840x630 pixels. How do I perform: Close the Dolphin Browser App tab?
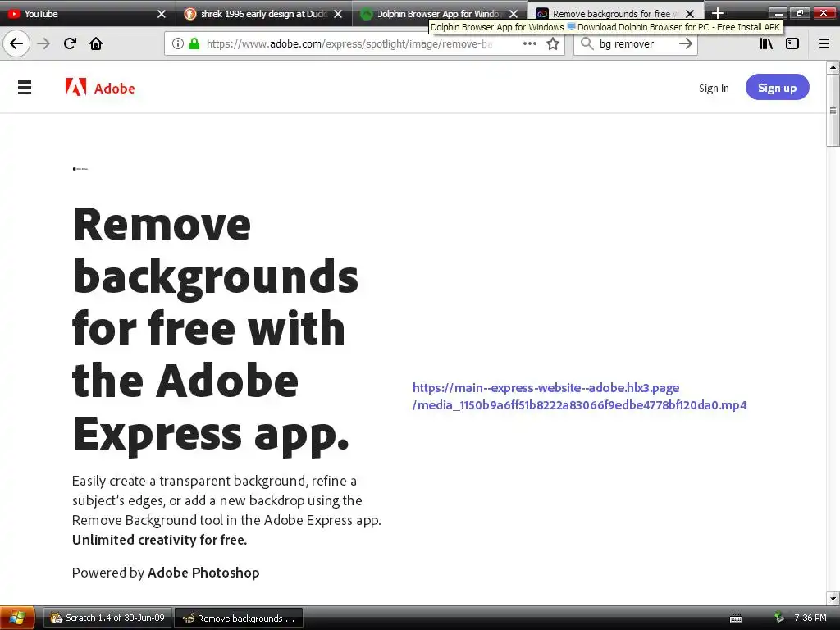514,14
